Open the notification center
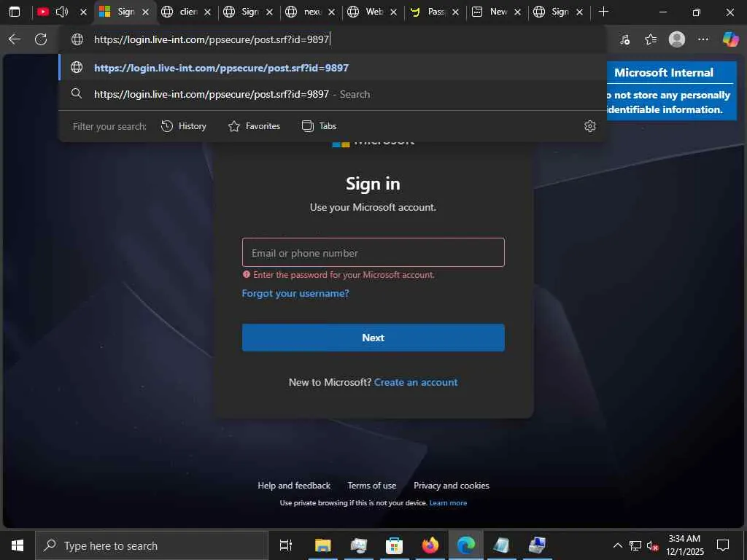Image resolution: width=747 pixels, height=560 pixels. pos(723,545)
